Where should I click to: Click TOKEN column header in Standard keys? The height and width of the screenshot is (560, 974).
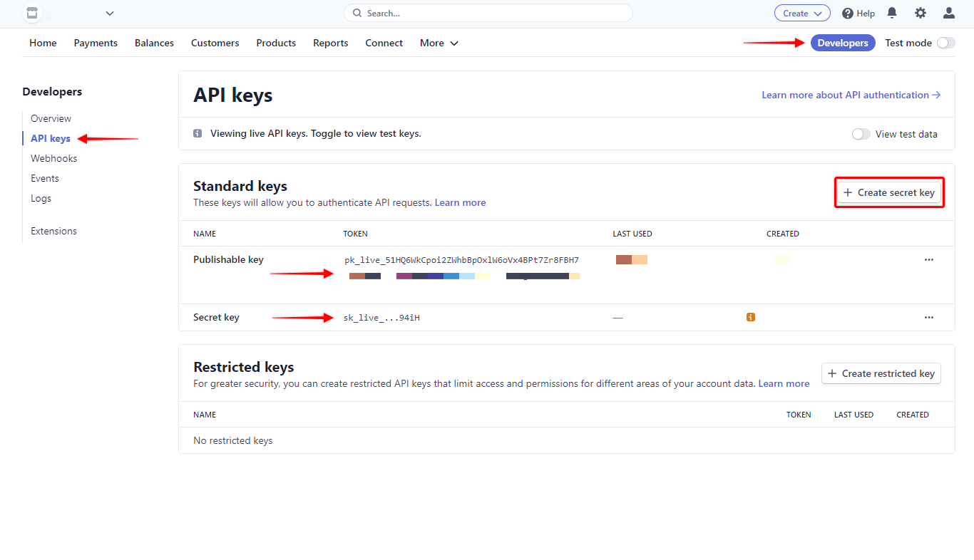coord(356,234)
